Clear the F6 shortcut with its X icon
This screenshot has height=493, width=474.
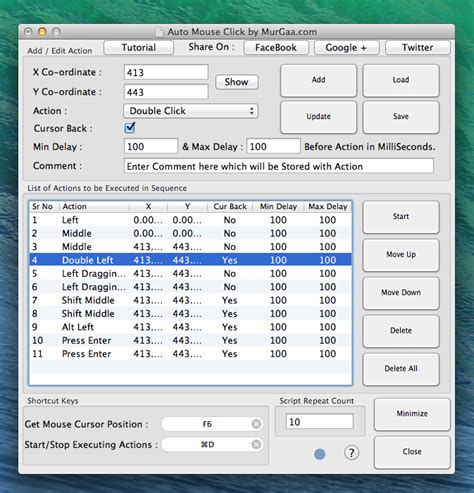coord(256,424)
